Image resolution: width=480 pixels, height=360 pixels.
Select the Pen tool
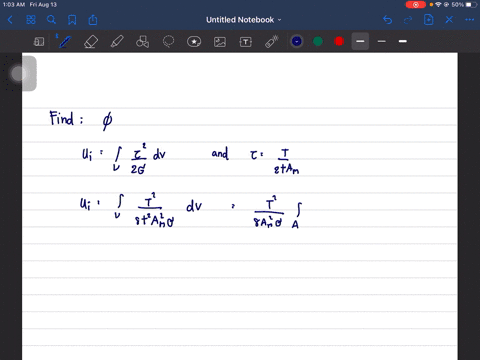pos(65,41)
